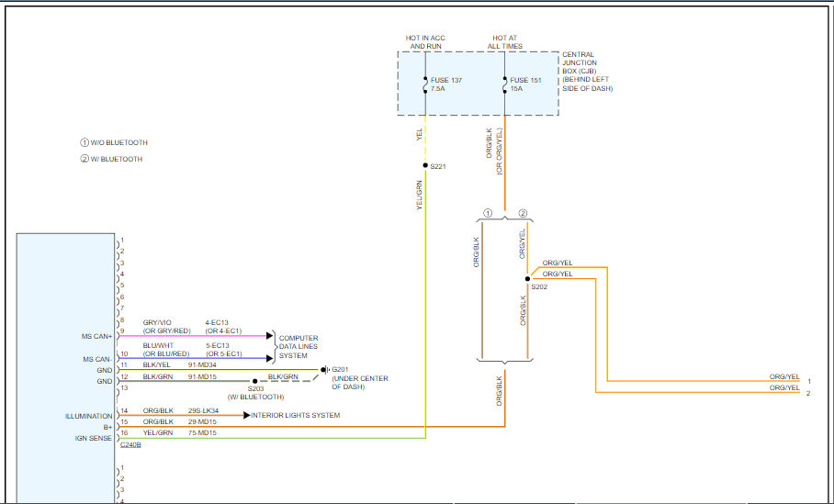Click the GRY/VIO wire color label
This screenshot has width=834, height=504.
click(157, 323)
